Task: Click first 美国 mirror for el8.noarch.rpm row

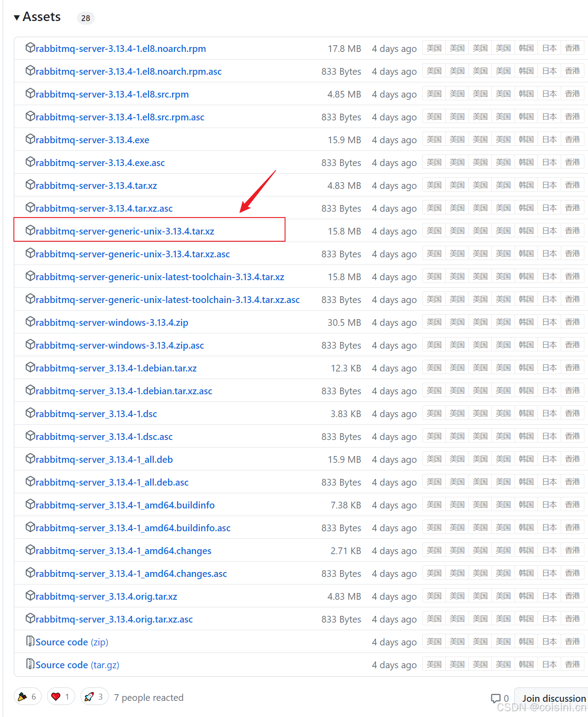Action: coord(434,48)
